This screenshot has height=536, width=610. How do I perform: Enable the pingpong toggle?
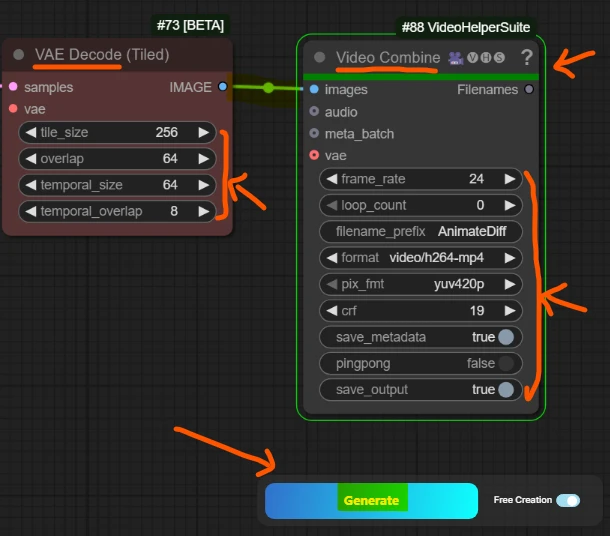(x=506, y=363)
